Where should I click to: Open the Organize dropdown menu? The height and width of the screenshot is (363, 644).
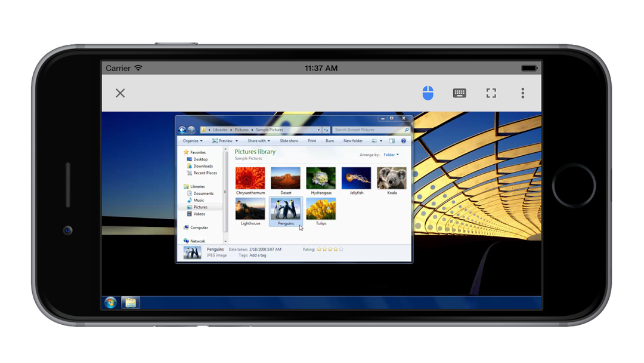pos(193,140)
